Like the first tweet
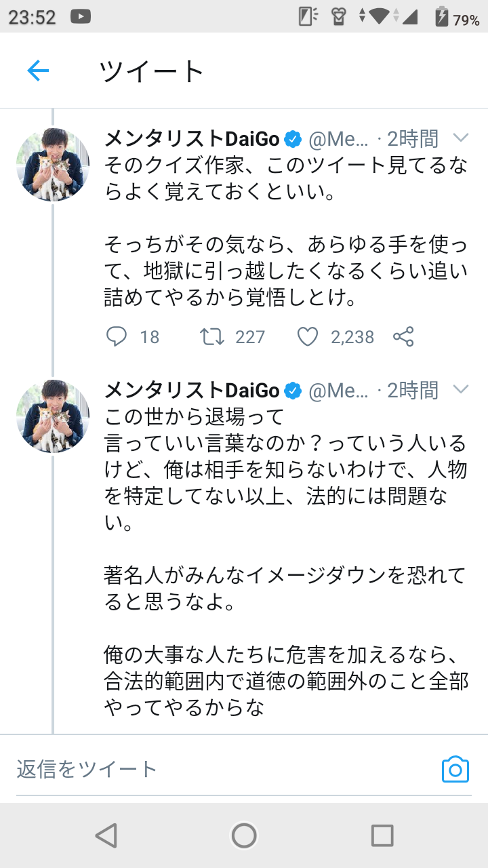The height and width of the screenshot is (868, 488). (308, 336)
